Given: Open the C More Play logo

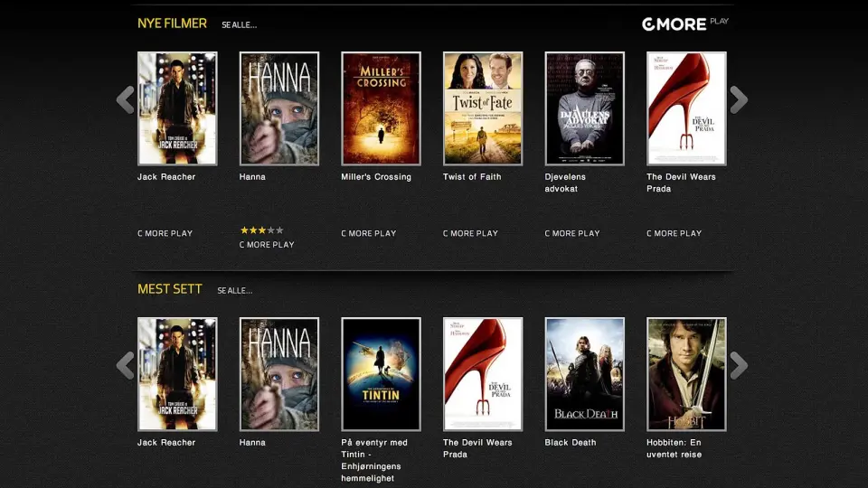Looking at the screenshot, I should click(684, 23).
